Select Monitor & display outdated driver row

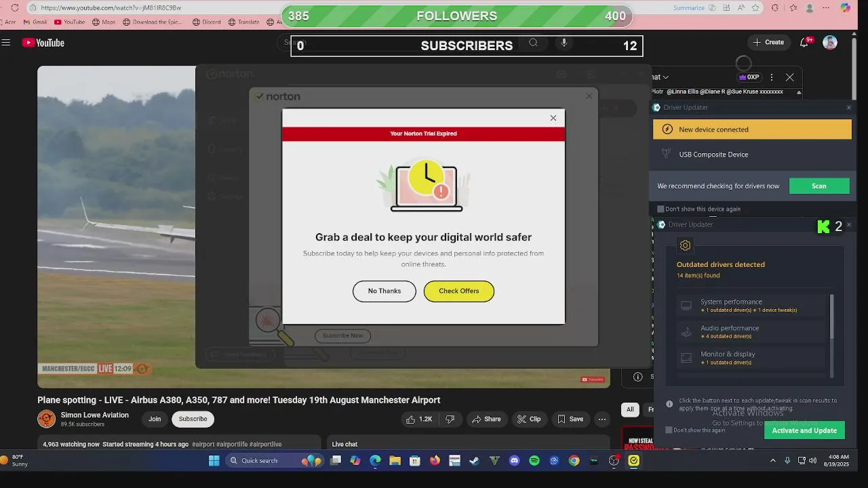pyautogui.click(x=751, y=358)
